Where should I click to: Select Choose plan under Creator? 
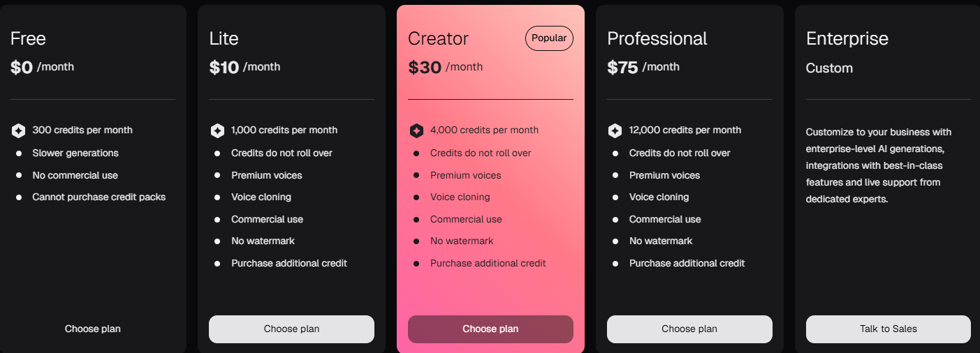click(x=490, y=329)
